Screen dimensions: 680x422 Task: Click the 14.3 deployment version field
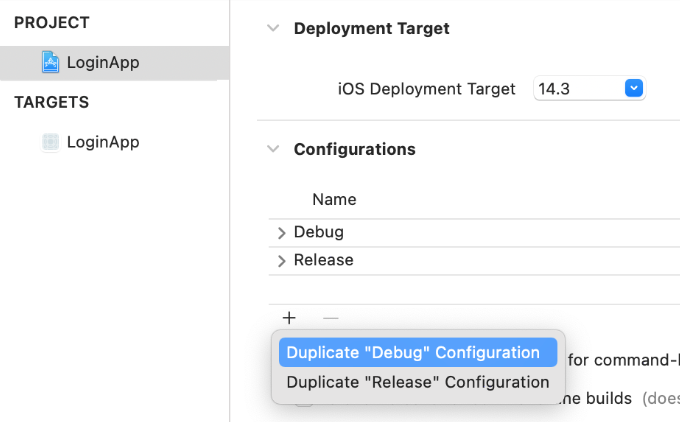click(x=578, y=89)
